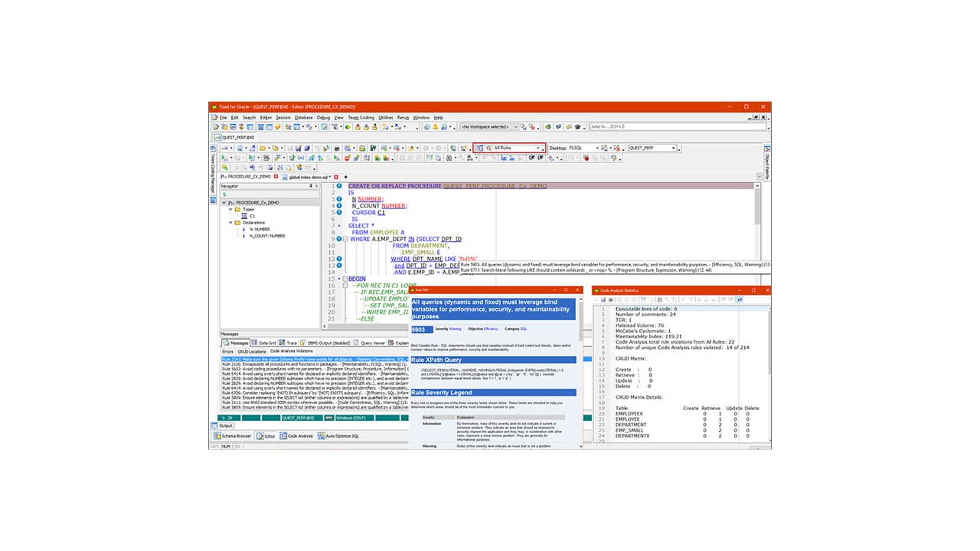Open the Desktop PLSQL dropdown
The image size is (980, 551).
(x=599, y=147)
